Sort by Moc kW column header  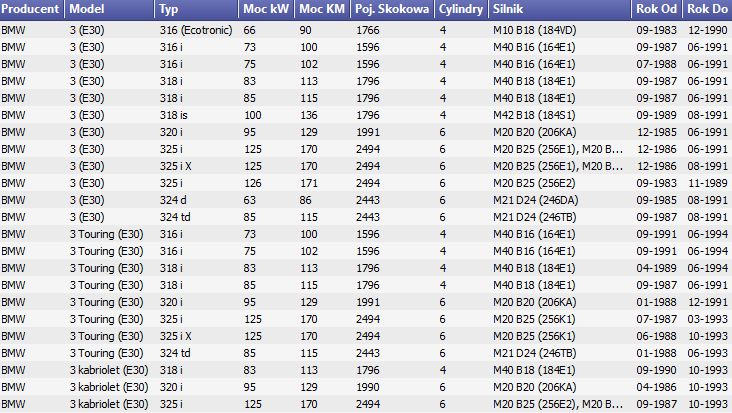(x=267, y=9)
